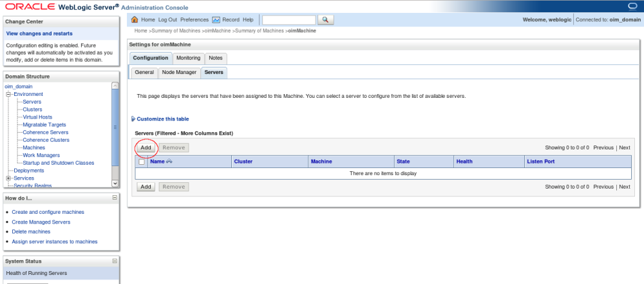Open Startup and Shutdown Classes tree item
Viewport: 644px width, 284px height.
tap(59, 163)
